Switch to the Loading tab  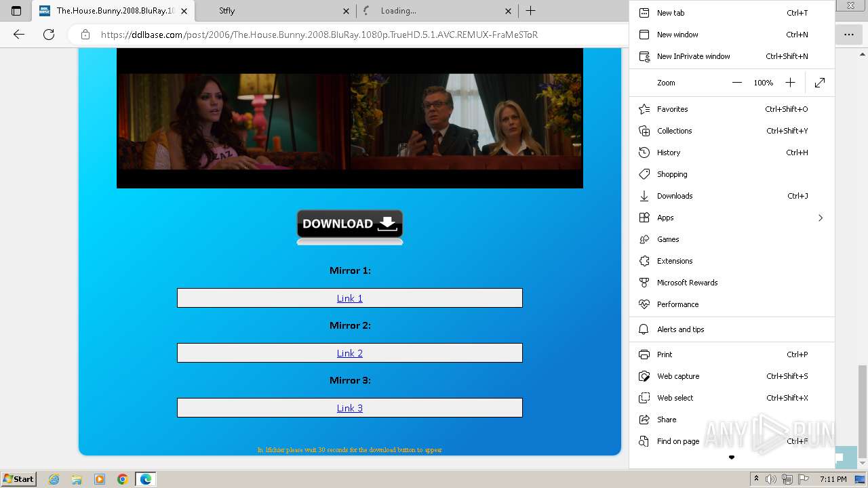click(437, 11)
